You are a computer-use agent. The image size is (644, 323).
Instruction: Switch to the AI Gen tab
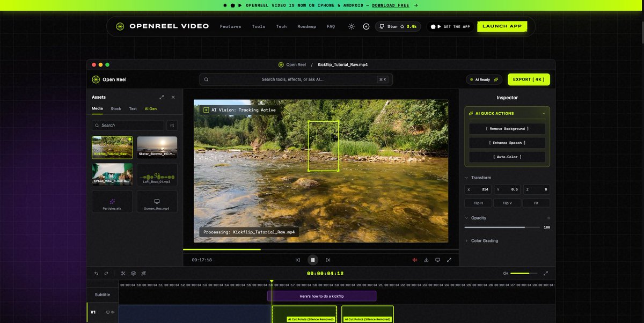(x=151, y=108)
